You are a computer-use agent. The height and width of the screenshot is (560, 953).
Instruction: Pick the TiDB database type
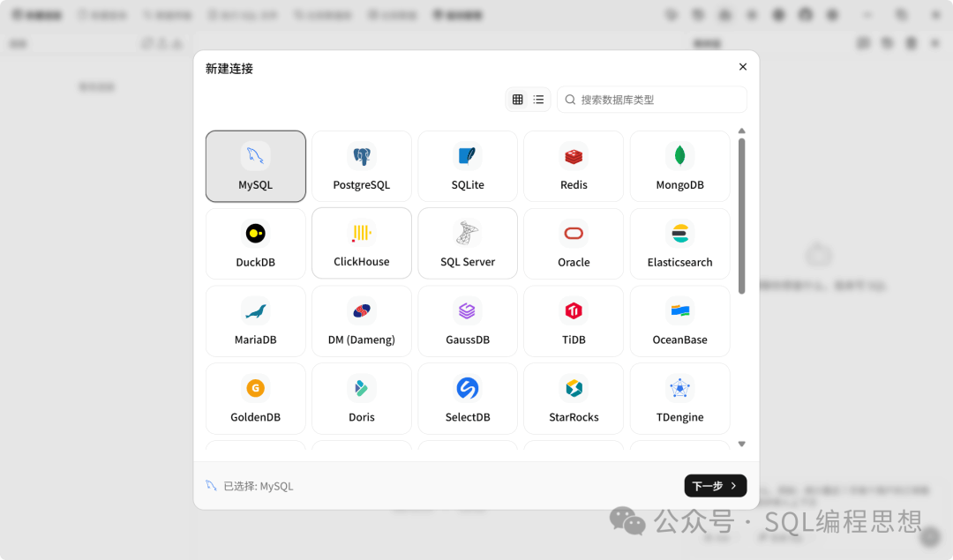pyautogui.click(x=574, y=321)
